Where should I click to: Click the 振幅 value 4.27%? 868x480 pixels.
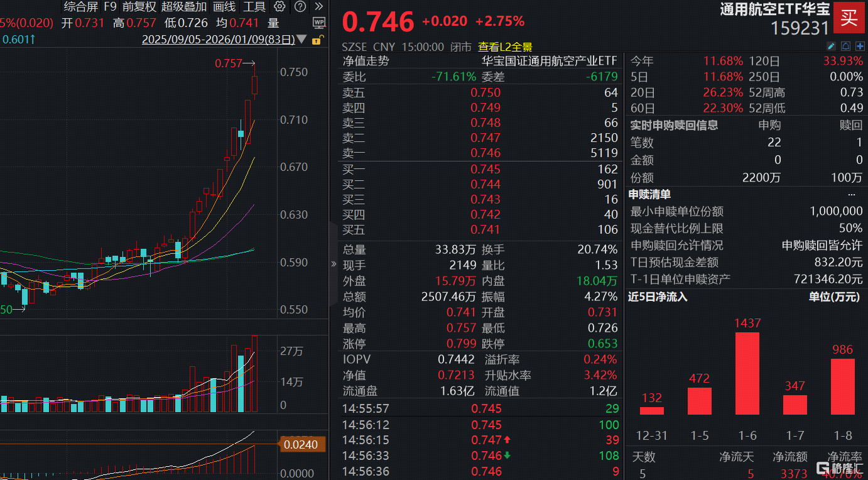coord(600,297)
